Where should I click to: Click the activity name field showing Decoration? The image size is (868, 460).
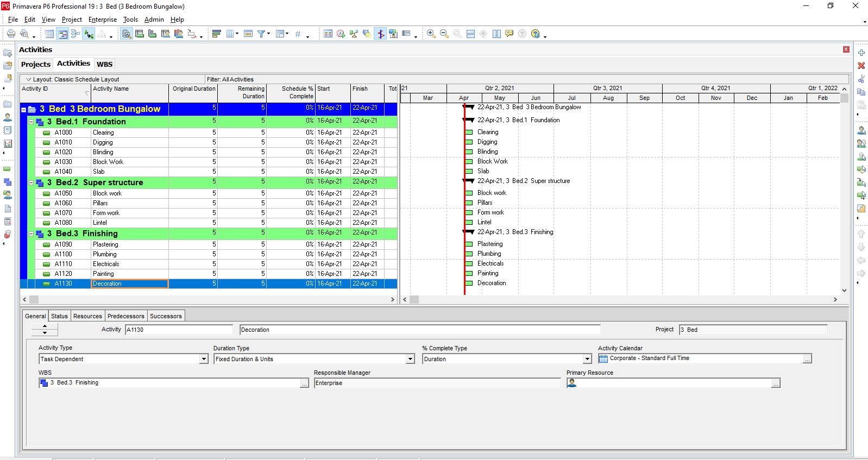point(420,330)
